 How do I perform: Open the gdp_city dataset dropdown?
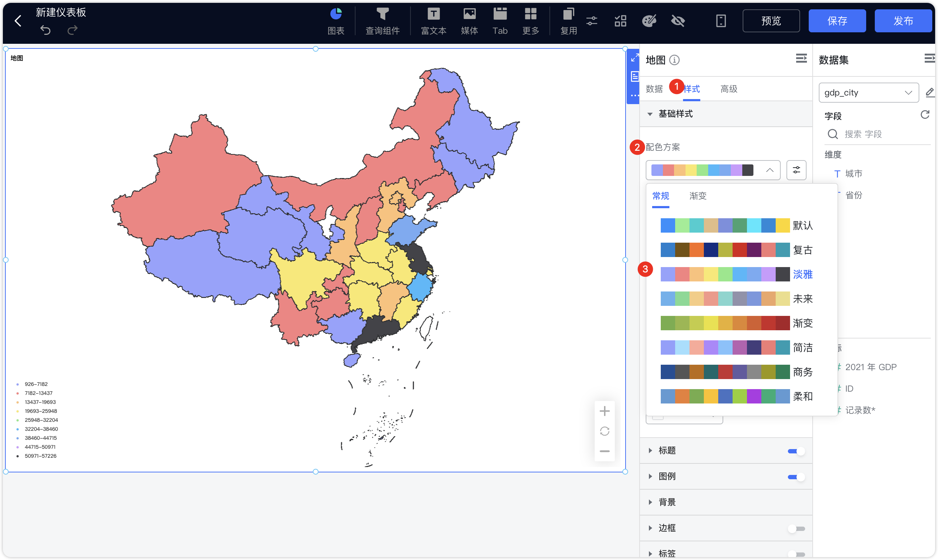click(868, 93)
